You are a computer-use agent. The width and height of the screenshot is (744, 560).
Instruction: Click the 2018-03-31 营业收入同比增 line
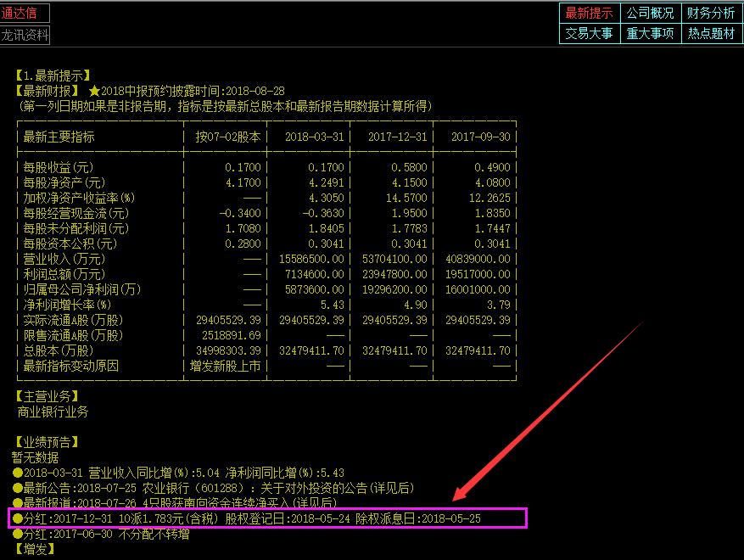point(178,473)
